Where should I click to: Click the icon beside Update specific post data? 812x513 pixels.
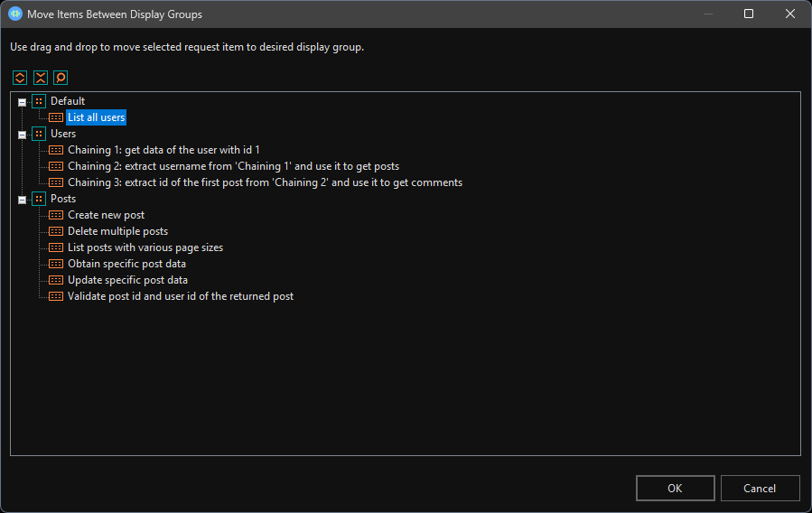56,280
